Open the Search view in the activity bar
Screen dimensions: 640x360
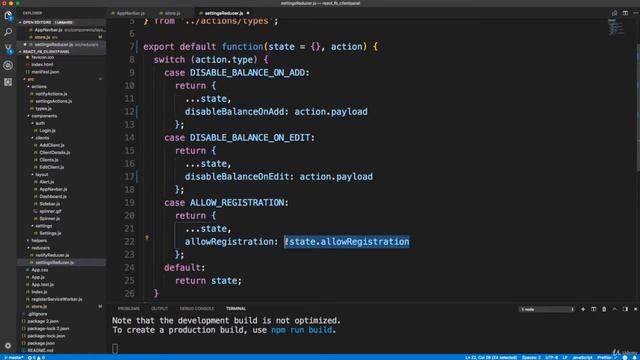(8, 32)
